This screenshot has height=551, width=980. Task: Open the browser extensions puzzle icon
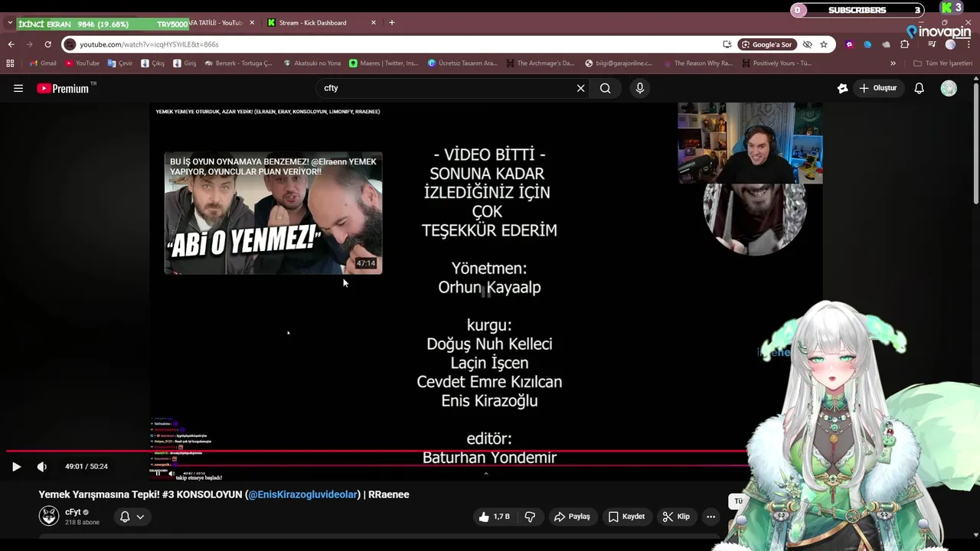click(x=904, y=44)
